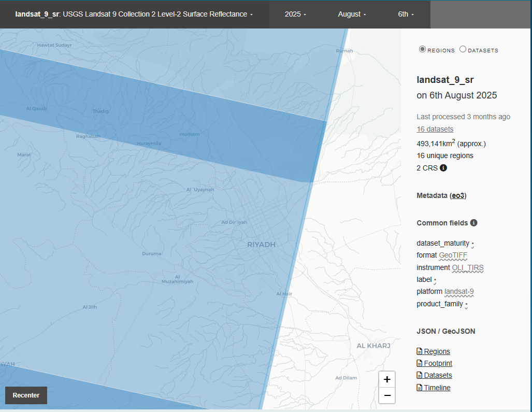Screen dimensions: 532x412
Task: Open the 6th day dropdown
Action: 406,14
